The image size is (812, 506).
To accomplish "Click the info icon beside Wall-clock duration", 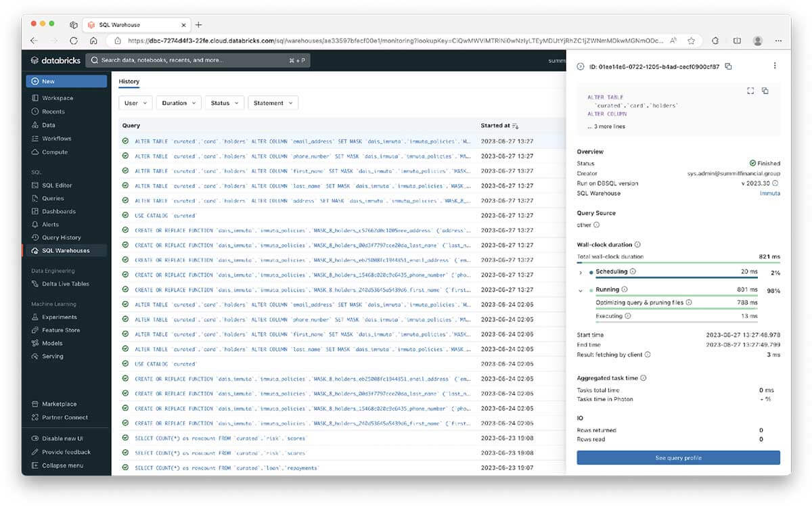I will [x=638, y=245].
